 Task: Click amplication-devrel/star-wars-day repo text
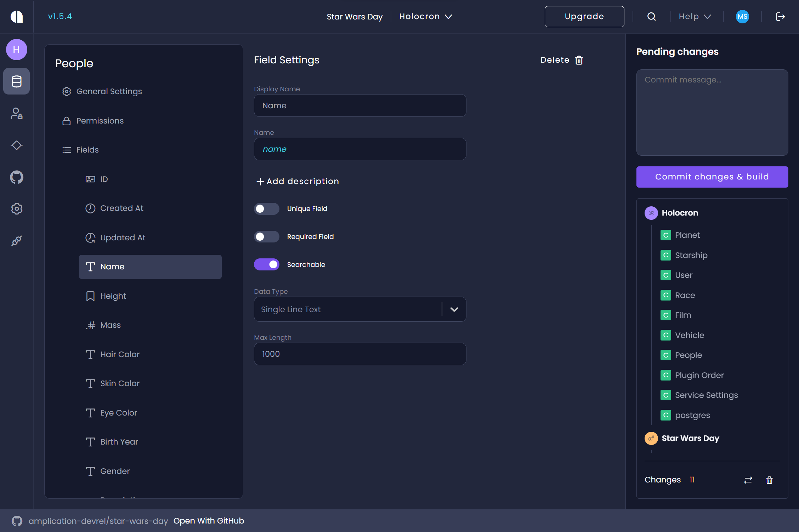[x=98, y=521]
